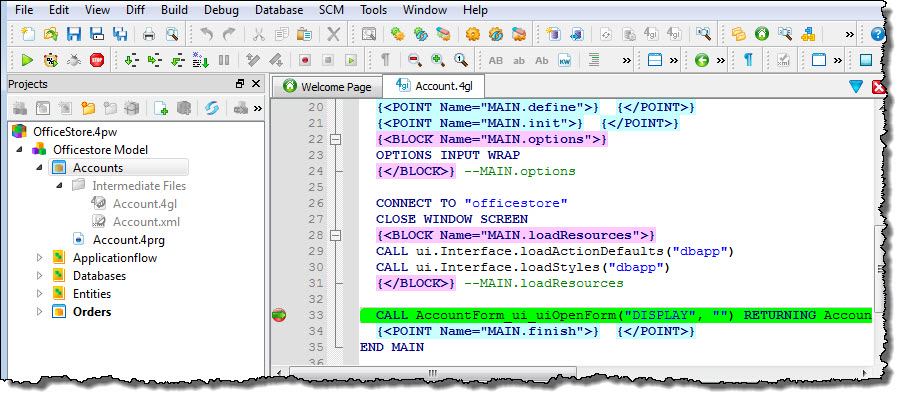Collapse the Accounts node in project tree

(40, 168)
